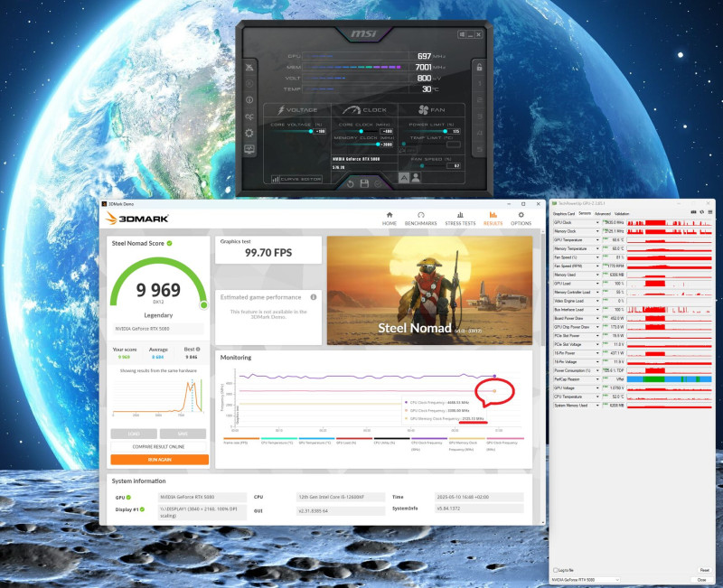Click Afterburner's info icon in the sidebar
The image size is (723, 588).
tap(249, 99)
